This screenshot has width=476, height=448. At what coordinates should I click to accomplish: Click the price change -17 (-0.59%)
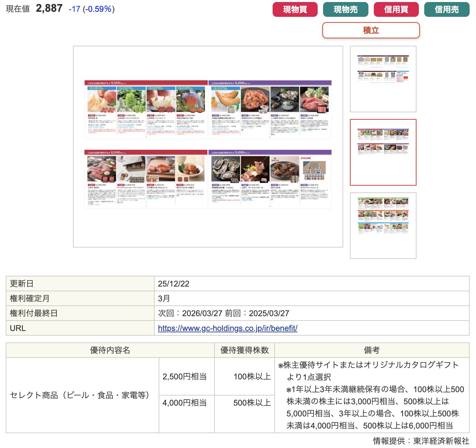(91, 9)
